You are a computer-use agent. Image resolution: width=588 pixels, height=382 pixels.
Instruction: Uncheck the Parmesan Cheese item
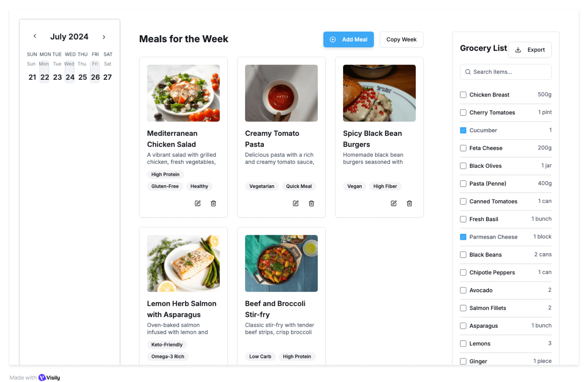coord(463,237)
